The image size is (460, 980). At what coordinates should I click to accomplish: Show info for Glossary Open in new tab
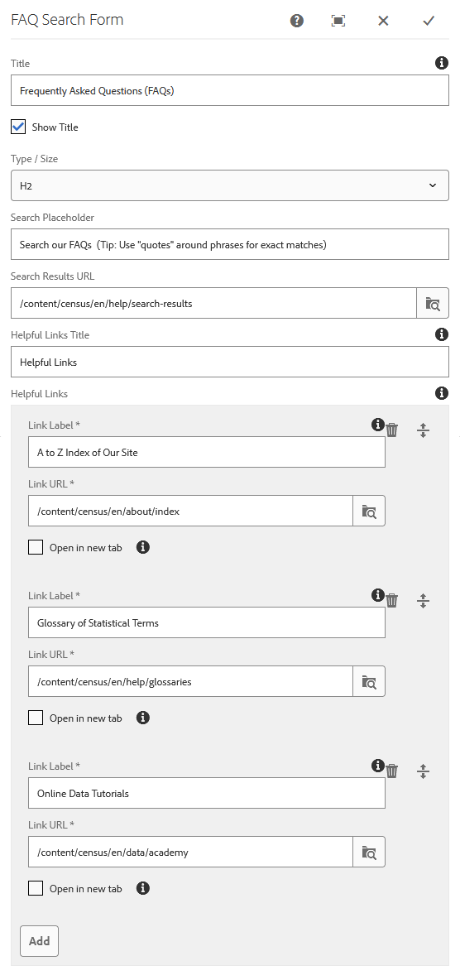(143, 718)
